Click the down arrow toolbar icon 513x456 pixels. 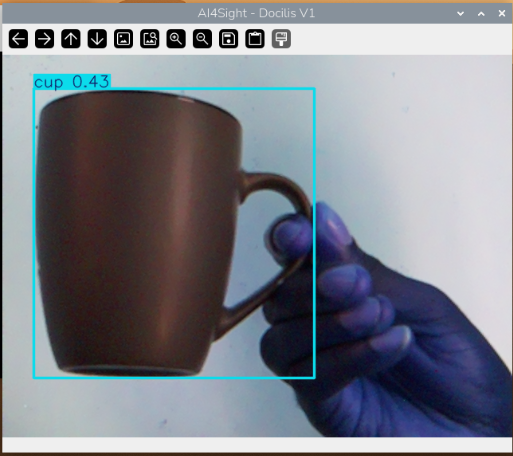click(x=97, y=39)
